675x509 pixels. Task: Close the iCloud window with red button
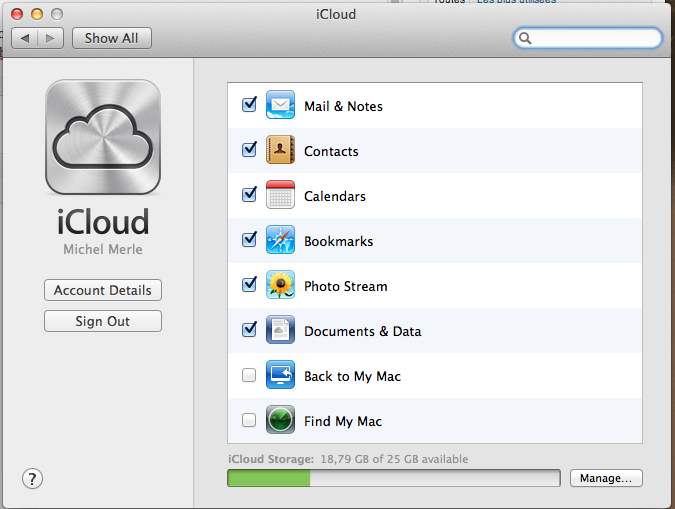17,14
